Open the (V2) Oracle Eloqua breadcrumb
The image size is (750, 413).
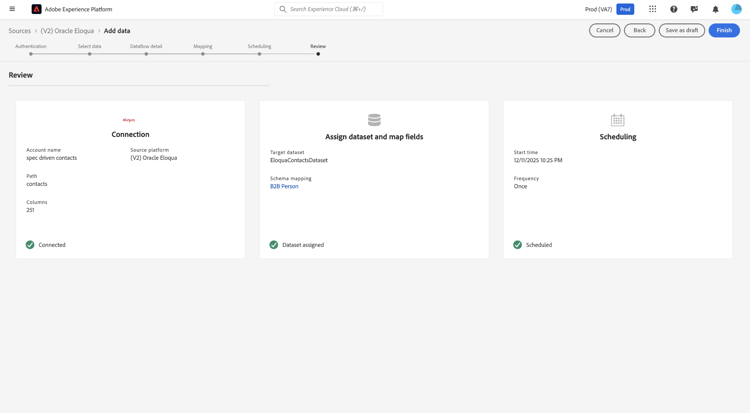67,31
